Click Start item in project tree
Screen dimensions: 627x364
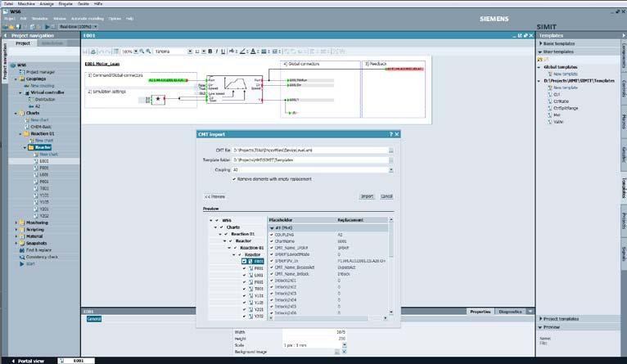pos(30,263)
